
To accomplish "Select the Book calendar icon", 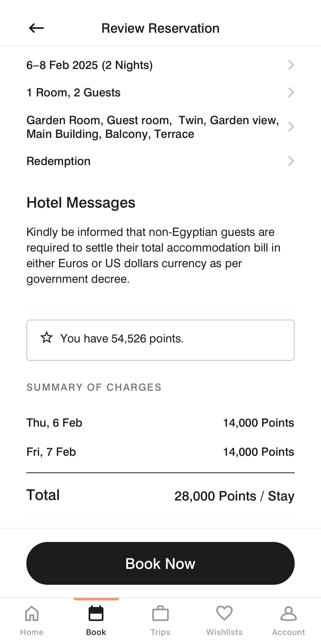I will point(96,613).
